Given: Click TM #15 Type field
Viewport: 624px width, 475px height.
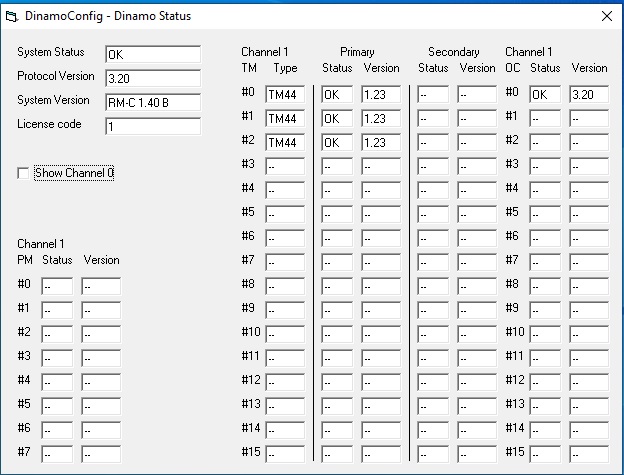Looking at the screenshot, I should [285, 455].
